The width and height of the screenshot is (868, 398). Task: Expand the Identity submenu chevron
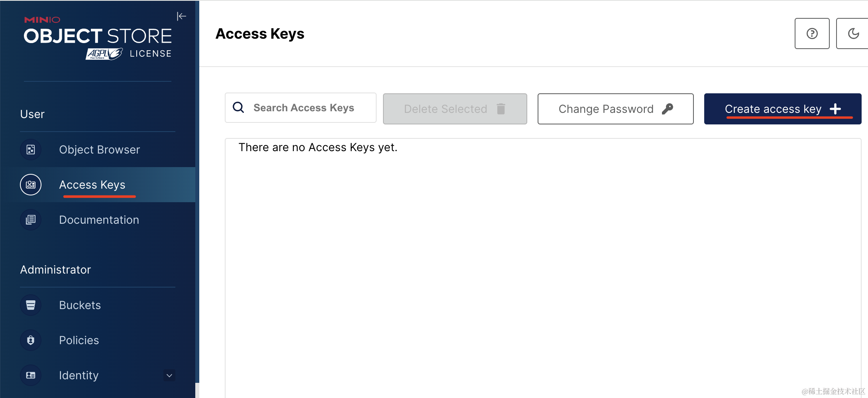pos(169,375)
